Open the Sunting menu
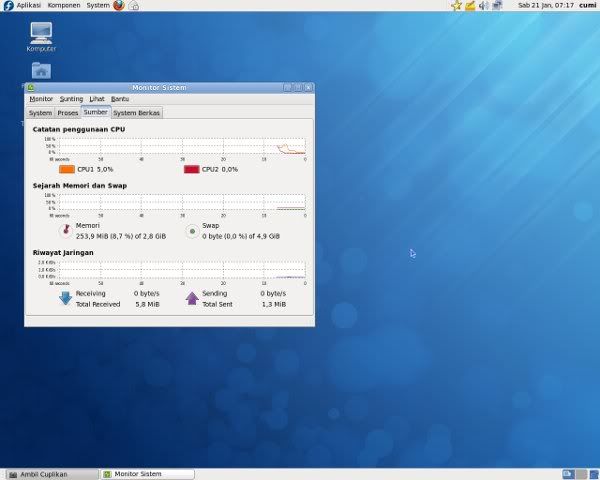Image resolution: width=600 pixels, height=480 pixels. pyautogui.click(x=71, y=99)
